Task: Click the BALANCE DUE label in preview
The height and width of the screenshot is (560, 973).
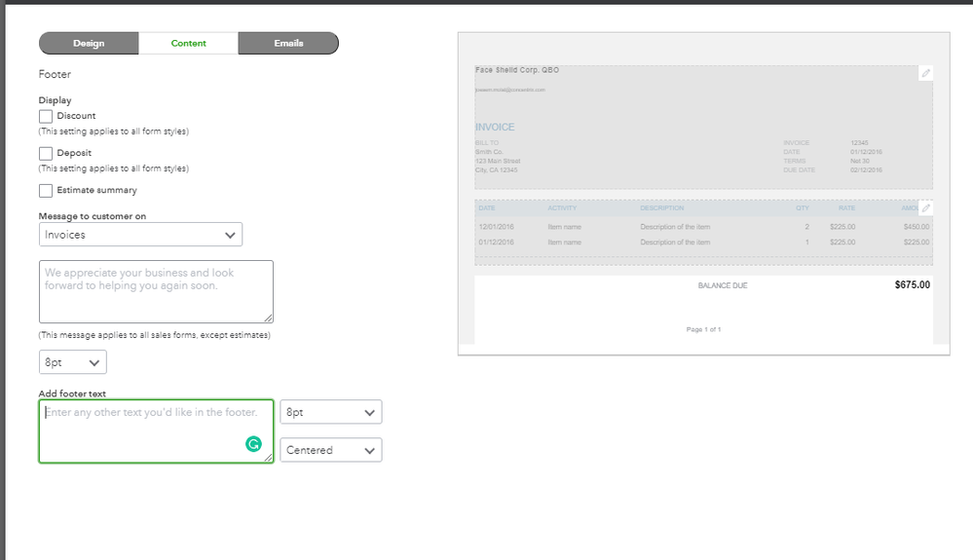Action: pyautogui.click(x=723, y=286)
